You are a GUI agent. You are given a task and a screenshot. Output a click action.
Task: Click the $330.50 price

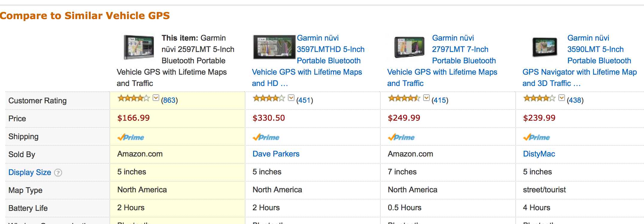pos(269,118)
